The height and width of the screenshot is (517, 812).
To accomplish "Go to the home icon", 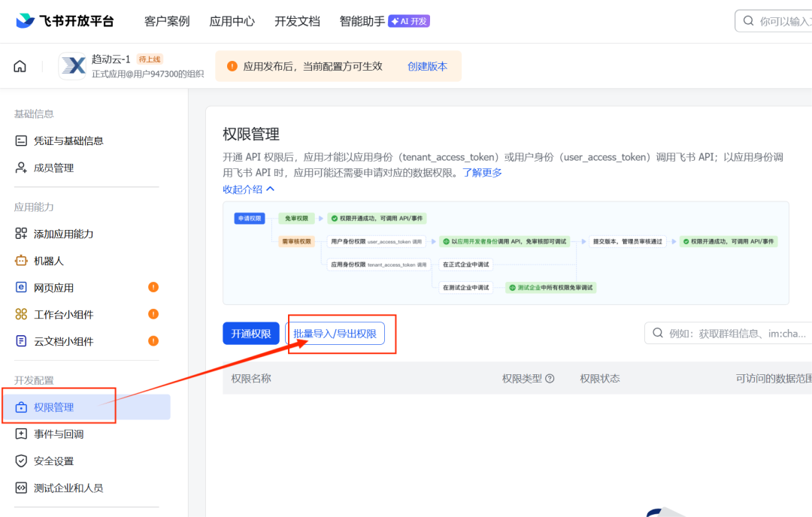I will click(20, 66).
